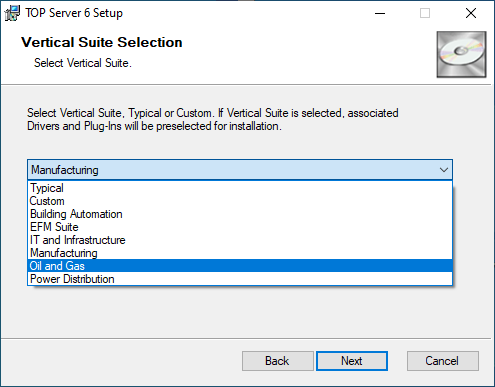The height and width of the screenshot is (387, 495).
Task: Minimize the setup window
Action: point(380,13)
